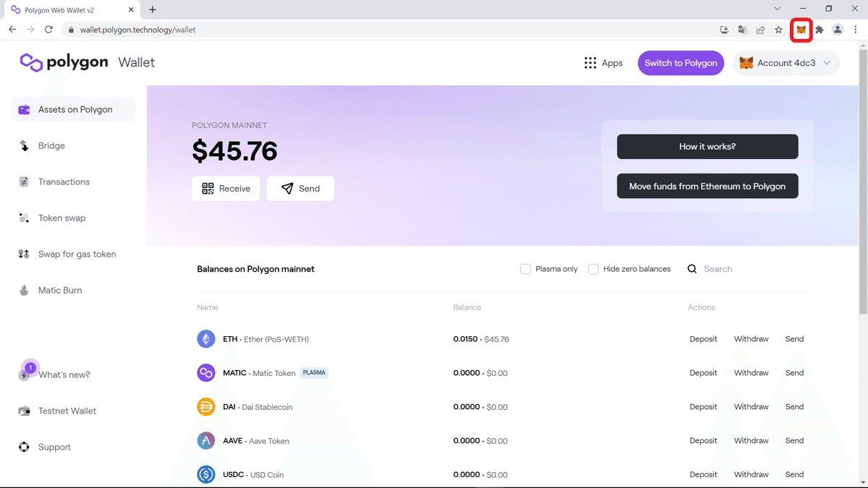Open the Apps grid icon
This screenshot has height=488, width=868.
590,63
